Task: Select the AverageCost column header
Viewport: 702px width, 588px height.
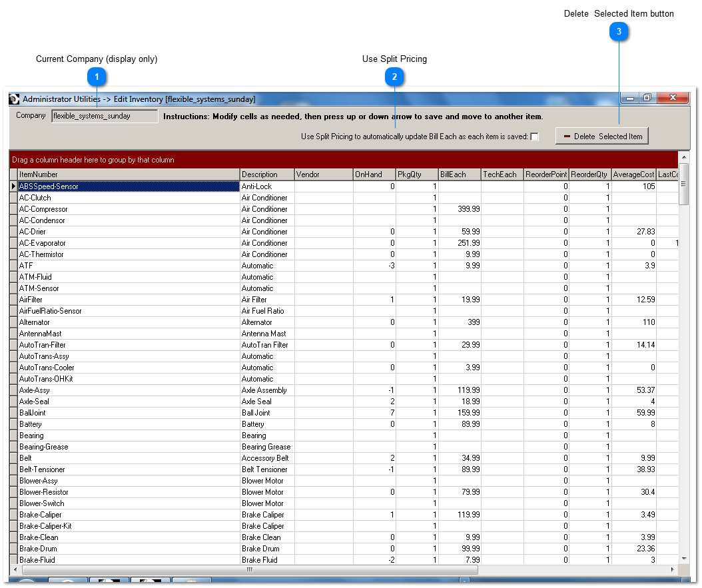Action: [x=633, y=174]
